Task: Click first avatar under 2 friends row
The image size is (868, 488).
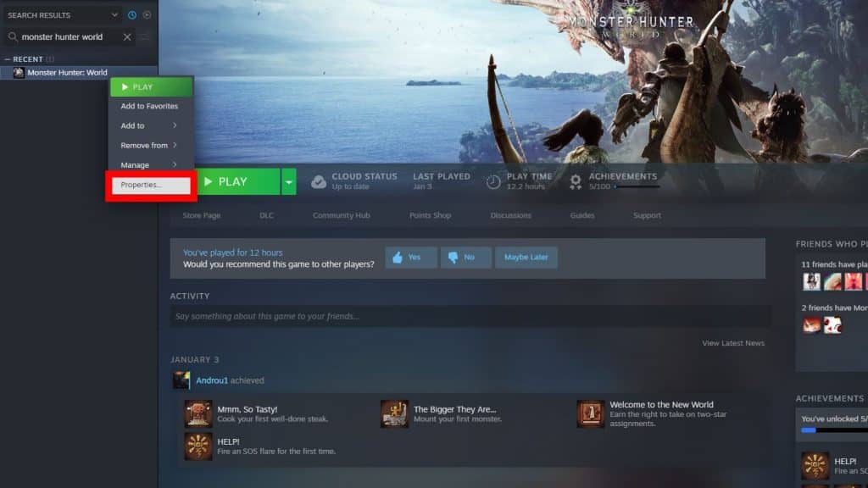Action: pos(811,324)
